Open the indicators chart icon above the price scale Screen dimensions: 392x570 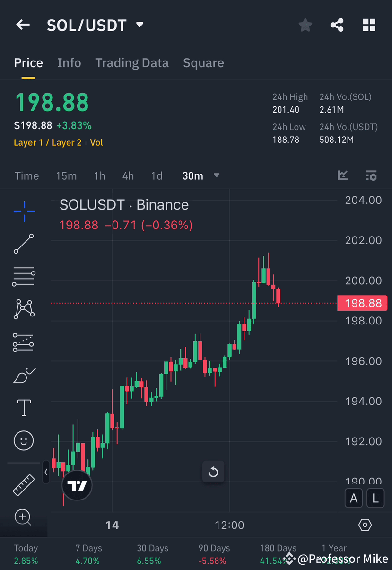click(342, 175)
